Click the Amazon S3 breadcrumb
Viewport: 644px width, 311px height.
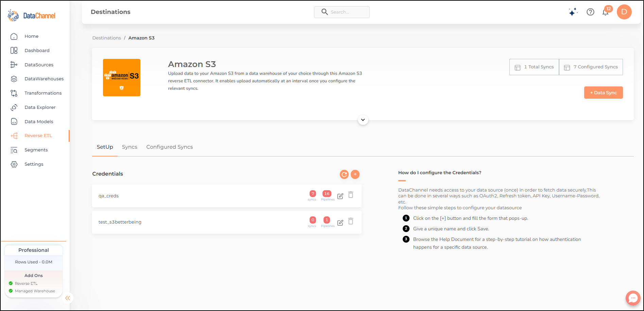[x=141, y=38]
